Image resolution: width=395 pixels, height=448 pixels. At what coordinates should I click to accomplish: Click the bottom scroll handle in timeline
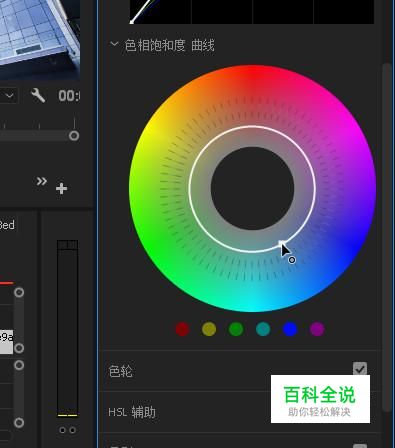point(19,423)
